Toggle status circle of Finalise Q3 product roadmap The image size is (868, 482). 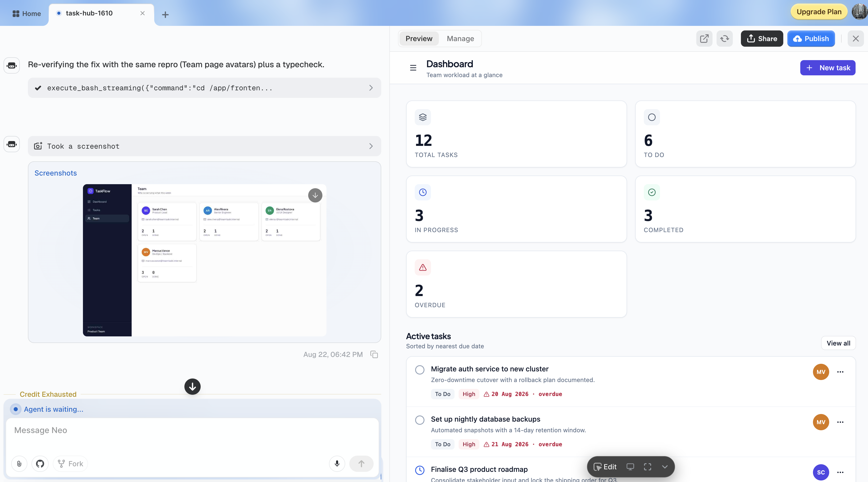coord(420,470)
